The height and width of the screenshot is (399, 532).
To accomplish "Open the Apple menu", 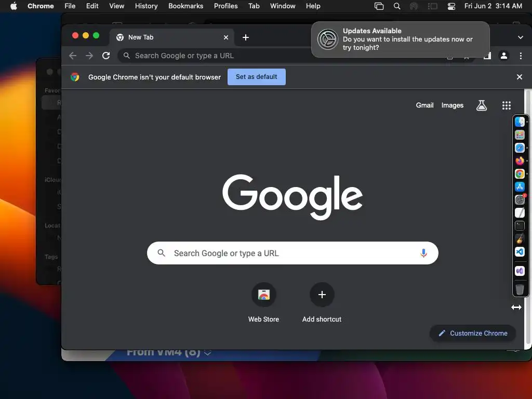I will [14, 6].
